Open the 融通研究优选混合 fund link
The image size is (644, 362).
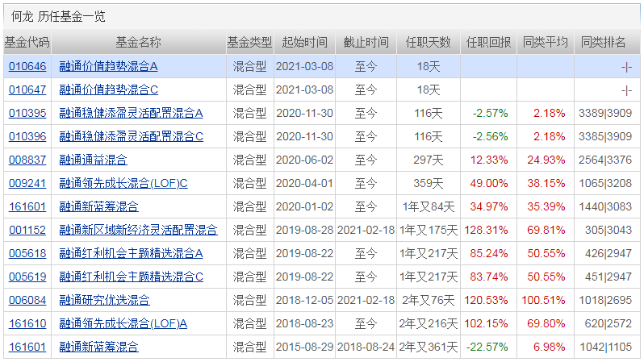click(104, 300)
